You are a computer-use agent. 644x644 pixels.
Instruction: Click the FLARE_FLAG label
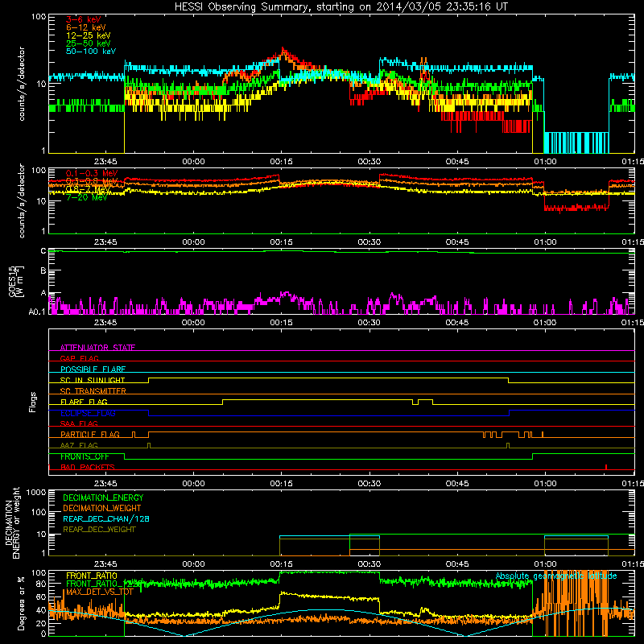click(84, 402)
